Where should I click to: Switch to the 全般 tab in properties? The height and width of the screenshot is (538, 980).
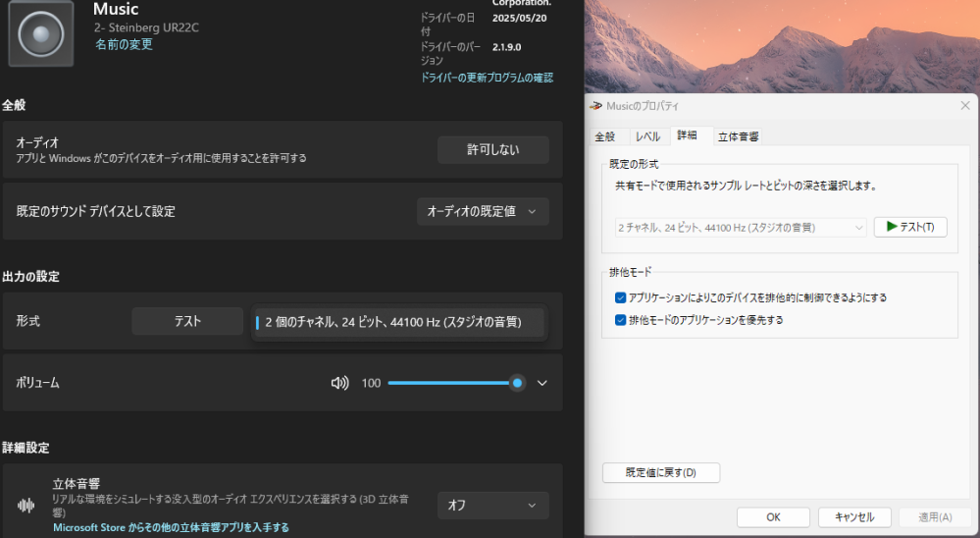click(x=605, y=136)
